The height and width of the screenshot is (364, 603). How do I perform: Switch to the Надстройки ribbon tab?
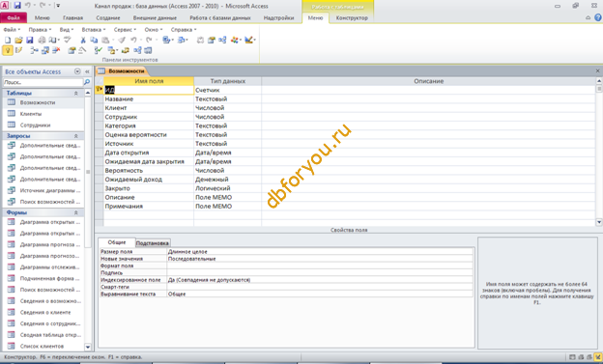coord(278,17)
